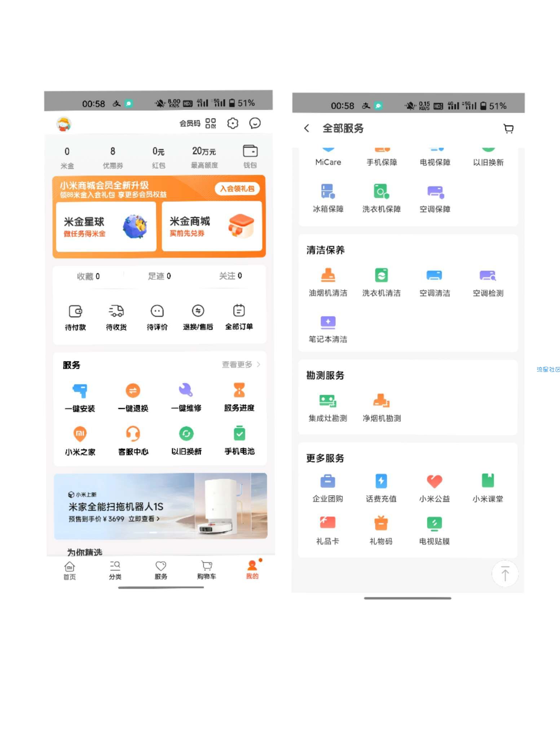The height and width of the screenshot is (739, 560).
Task: Open 礼品卡 service
Action: (328, 530)
